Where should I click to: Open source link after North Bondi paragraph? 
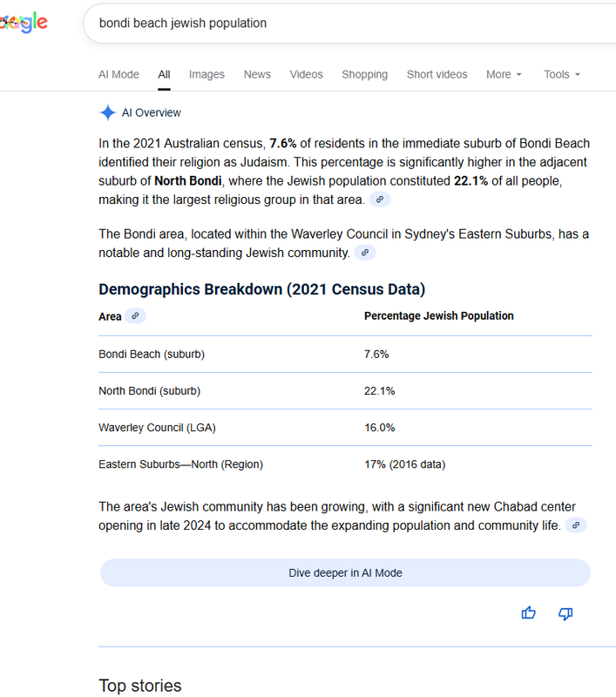pyautogui.click(x=379, y=200)
